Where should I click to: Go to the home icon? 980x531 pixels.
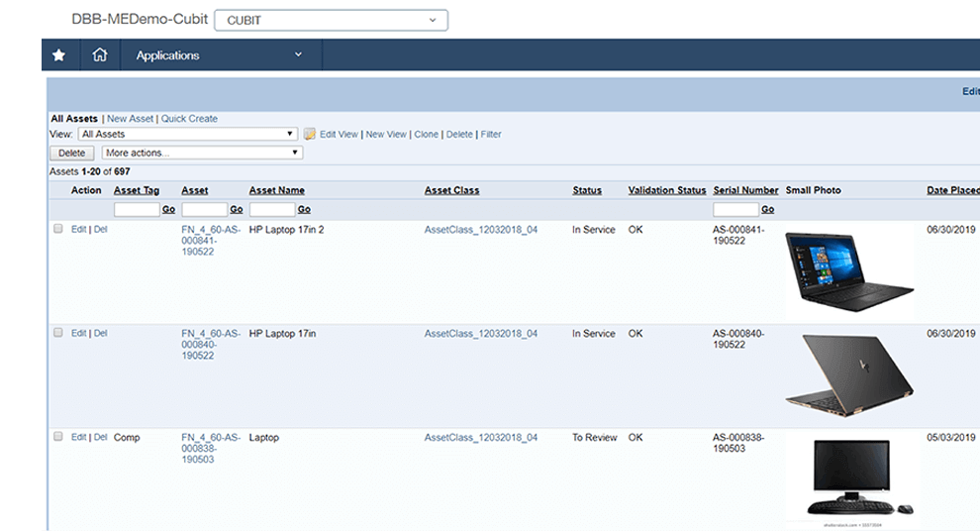coord(99,55)
